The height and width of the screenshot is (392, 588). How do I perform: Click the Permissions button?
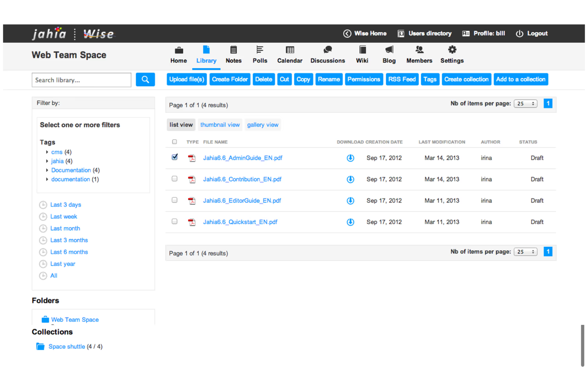coord(364,79)
